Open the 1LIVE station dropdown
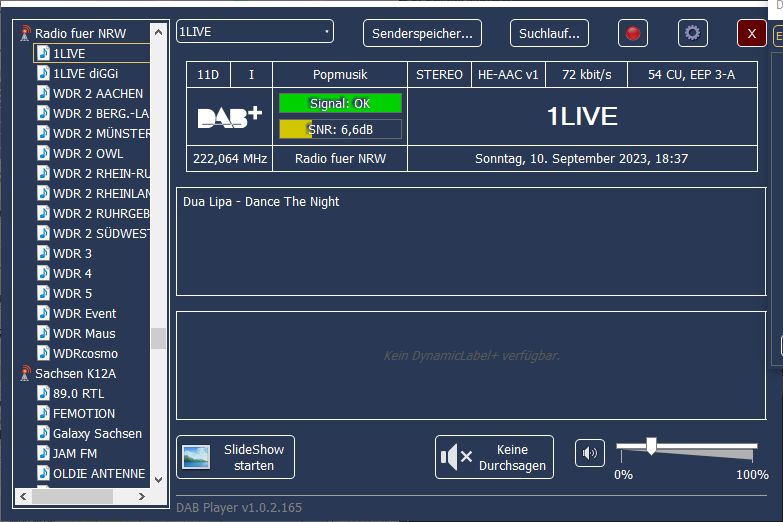783x522 pixels. tap(255, 31)
